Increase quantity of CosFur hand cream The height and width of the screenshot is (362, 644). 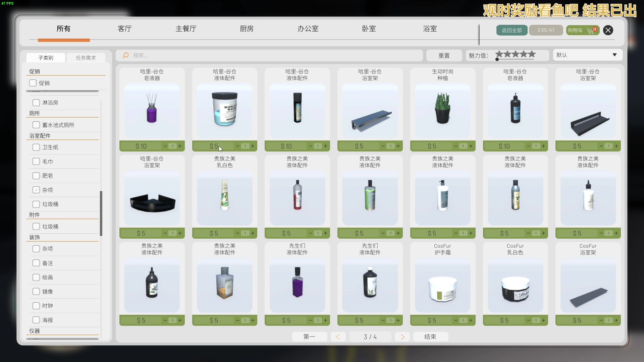point(471,320)
